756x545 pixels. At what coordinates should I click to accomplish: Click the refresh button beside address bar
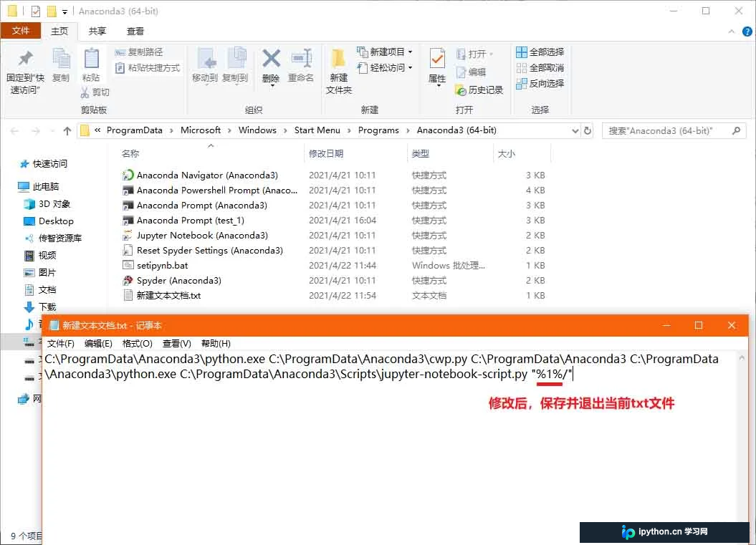588,130
